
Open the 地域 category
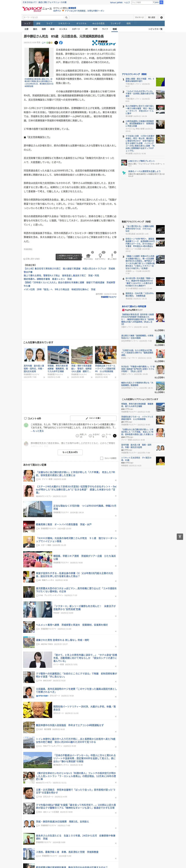(x=115, y=29)
